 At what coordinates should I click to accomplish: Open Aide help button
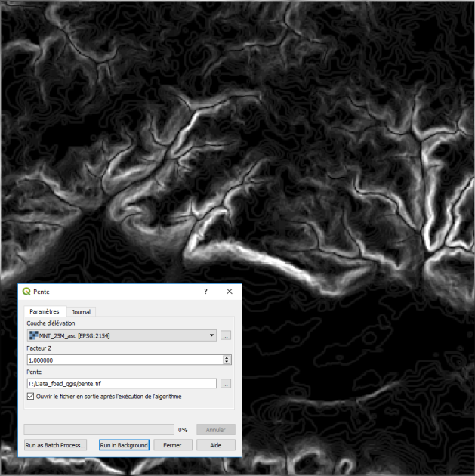[216, 445]
